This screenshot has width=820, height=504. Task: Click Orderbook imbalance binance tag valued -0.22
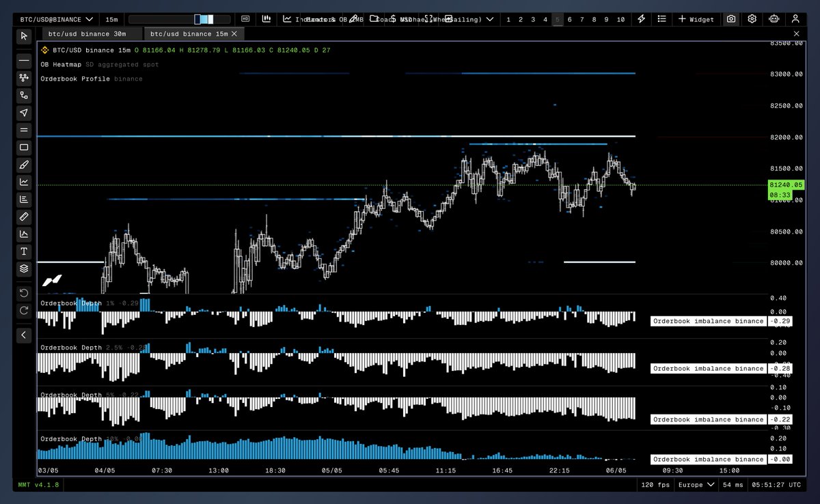pyautogui.click(x=708, y=419)
